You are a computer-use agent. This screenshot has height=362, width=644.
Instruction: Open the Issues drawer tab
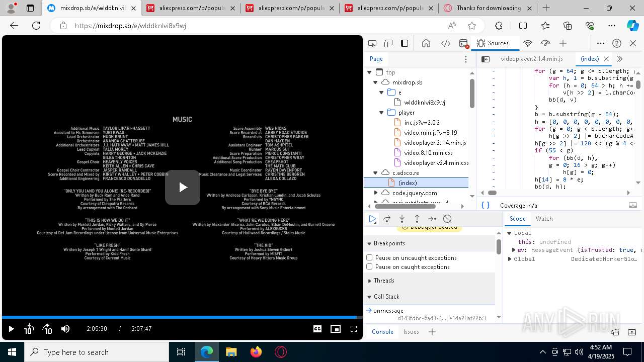[411, 332]
